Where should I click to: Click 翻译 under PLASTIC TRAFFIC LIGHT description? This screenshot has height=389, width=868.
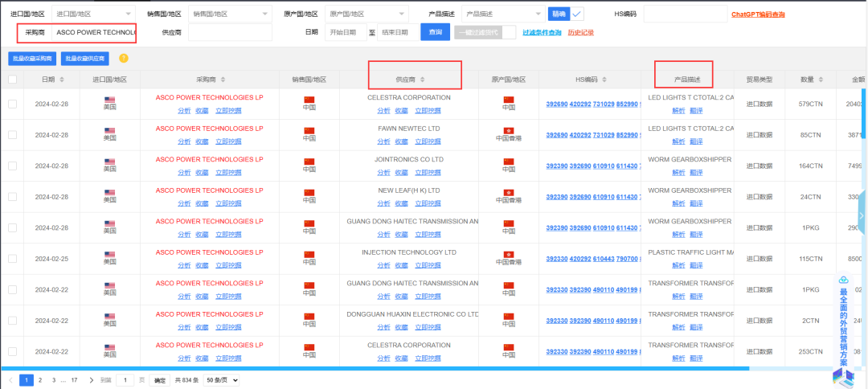click(696, 265)
